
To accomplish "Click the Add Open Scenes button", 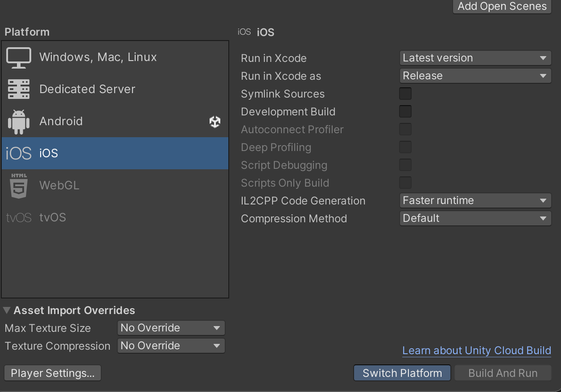I will 501,7.
